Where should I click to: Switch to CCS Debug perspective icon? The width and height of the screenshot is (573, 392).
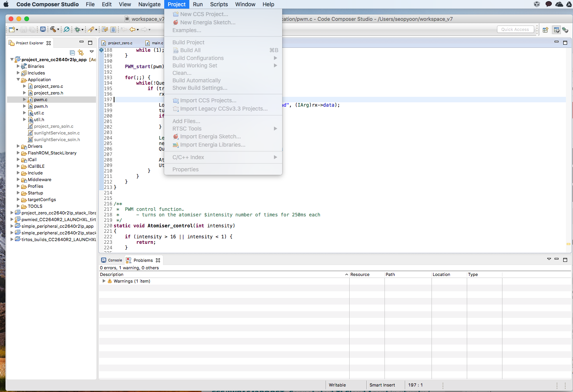pyautogui.click(x=565, y=30)
